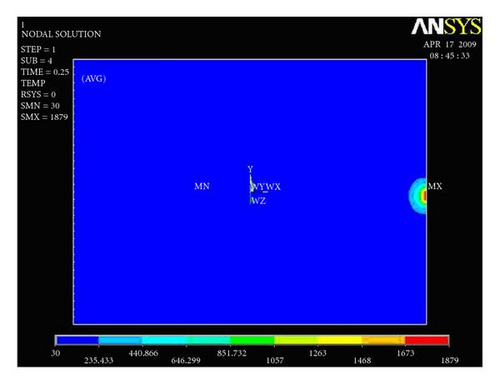The image size is (500, 384).
Task: Click the MX maximum temperature marker
Action: pos(435,186)
